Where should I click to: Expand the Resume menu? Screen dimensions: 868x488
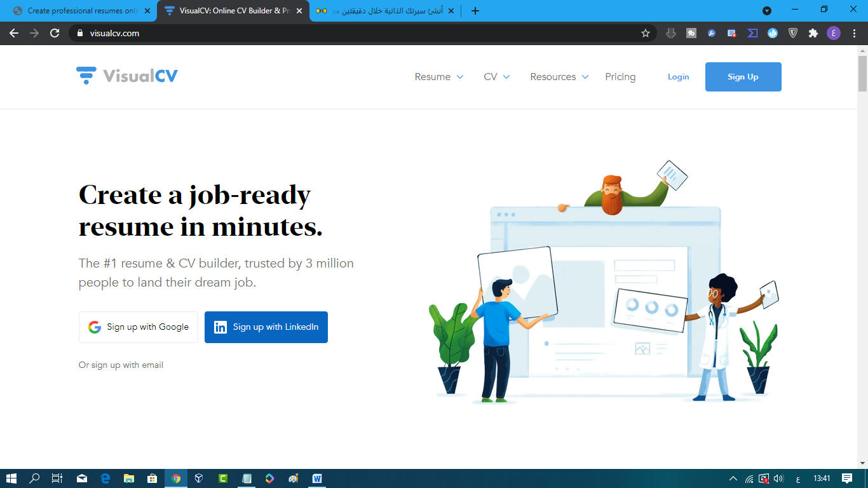(x=439, y=77)
